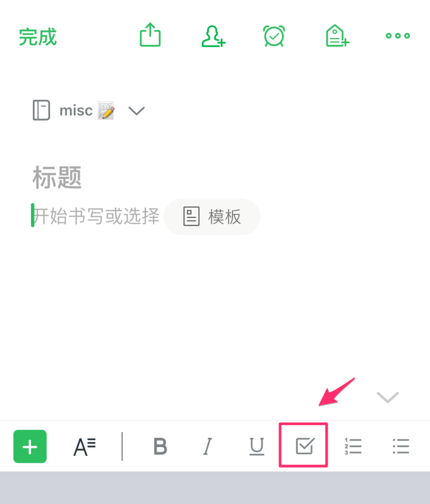Screen dimensions: 430x504
Task: Insert a bulleted list
Action: pyautogui.click(x=401, y=446)
